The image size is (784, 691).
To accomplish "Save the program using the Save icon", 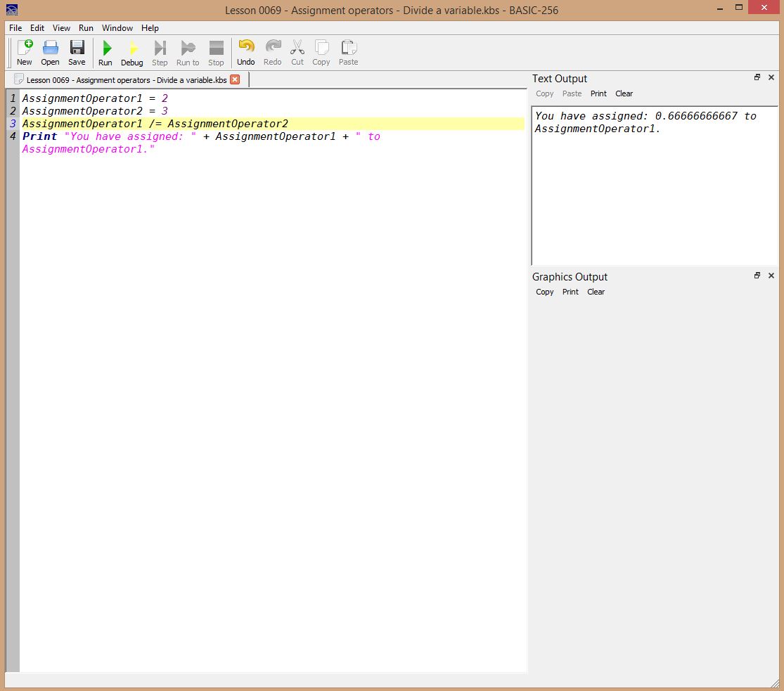I will tap(77, 49).
